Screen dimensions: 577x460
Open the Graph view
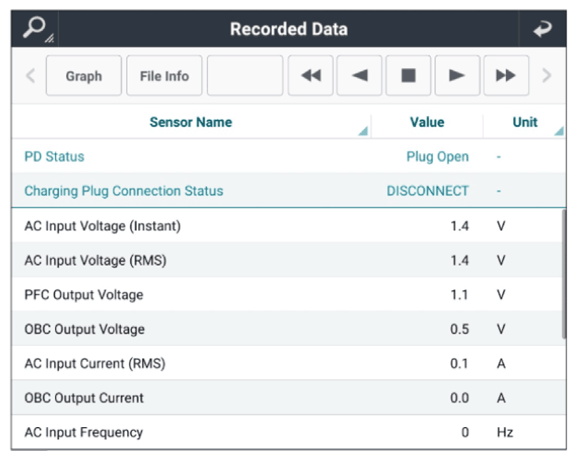[84, 75]
